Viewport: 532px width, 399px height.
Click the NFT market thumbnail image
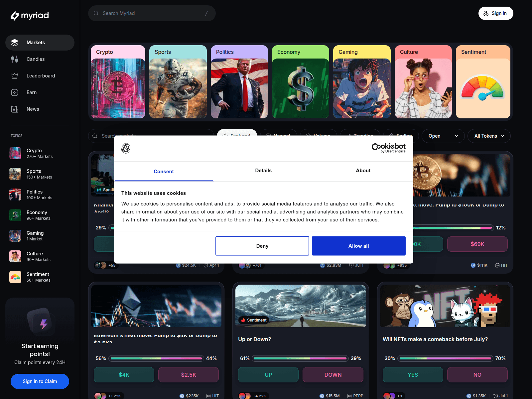[445, 306]
